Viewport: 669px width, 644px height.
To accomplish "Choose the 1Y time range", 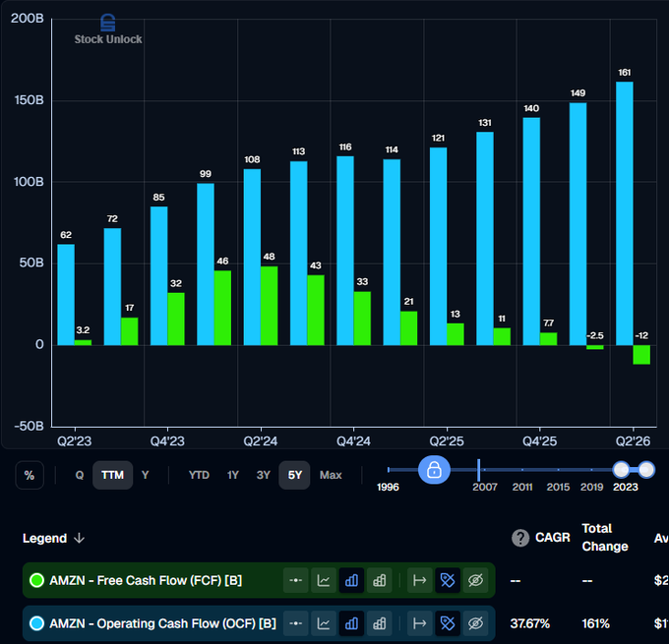I will tap(233, 475).
